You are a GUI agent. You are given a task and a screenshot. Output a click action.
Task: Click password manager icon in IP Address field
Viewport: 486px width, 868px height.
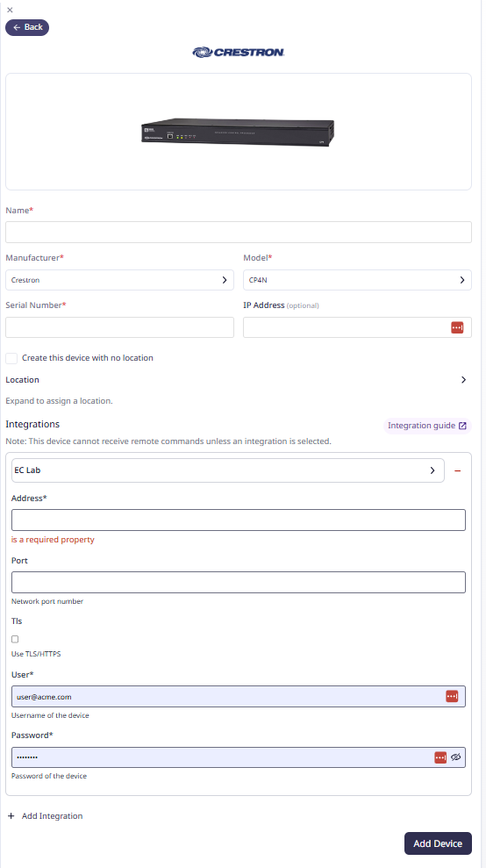[457, 327]
